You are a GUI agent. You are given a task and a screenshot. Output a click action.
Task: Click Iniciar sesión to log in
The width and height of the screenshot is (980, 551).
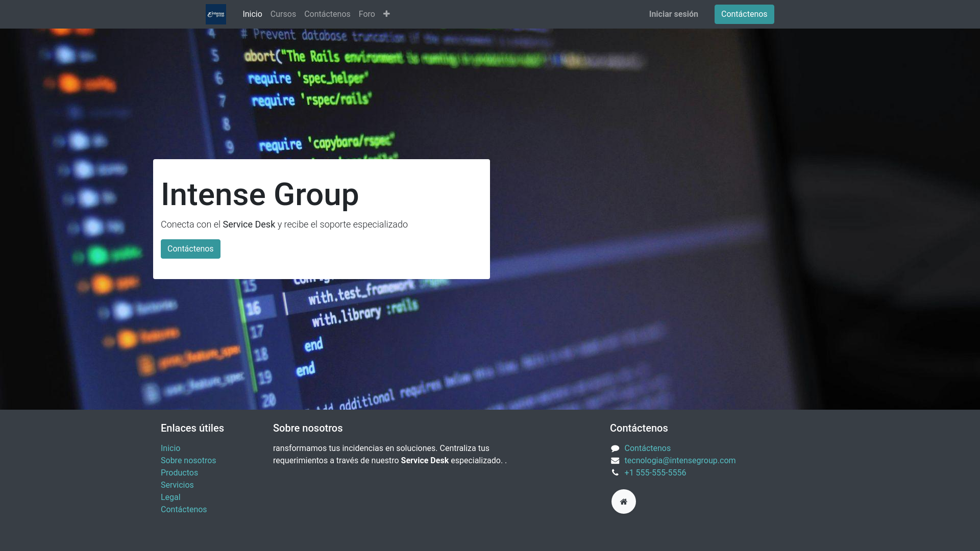(x=673, y=14)
